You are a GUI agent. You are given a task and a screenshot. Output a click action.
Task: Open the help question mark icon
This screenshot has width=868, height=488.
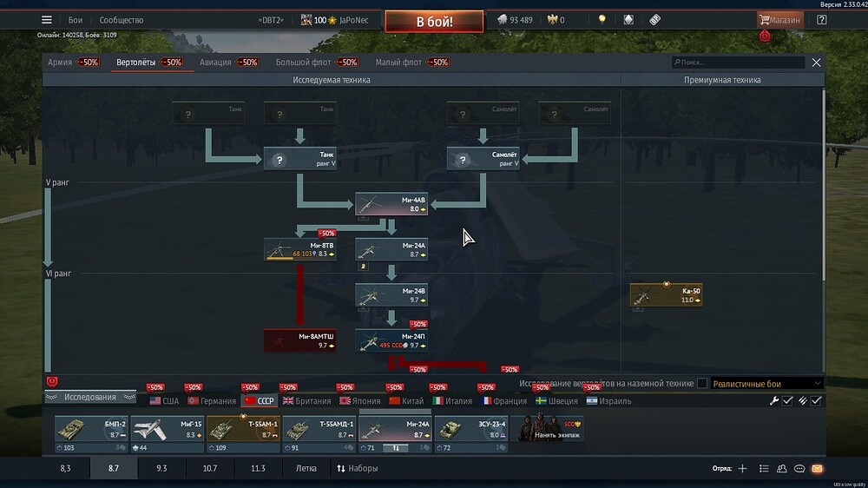[x=821, y=20]
